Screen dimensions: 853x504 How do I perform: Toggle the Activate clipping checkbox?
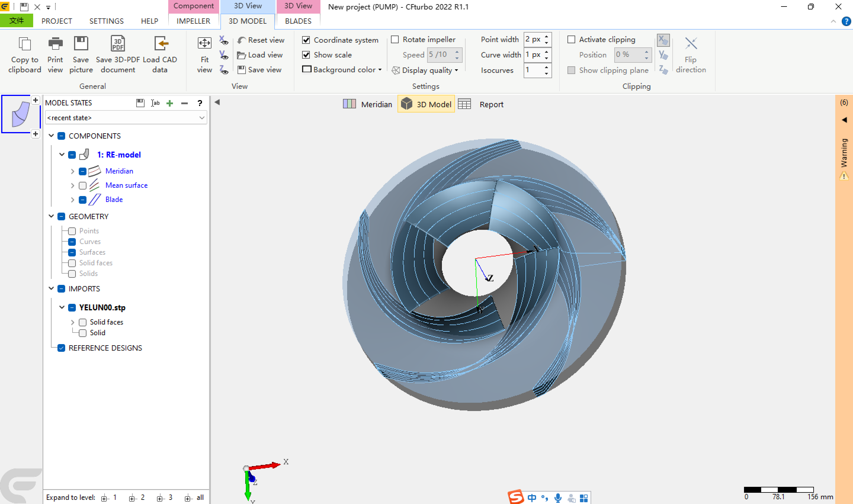[571, 39]
